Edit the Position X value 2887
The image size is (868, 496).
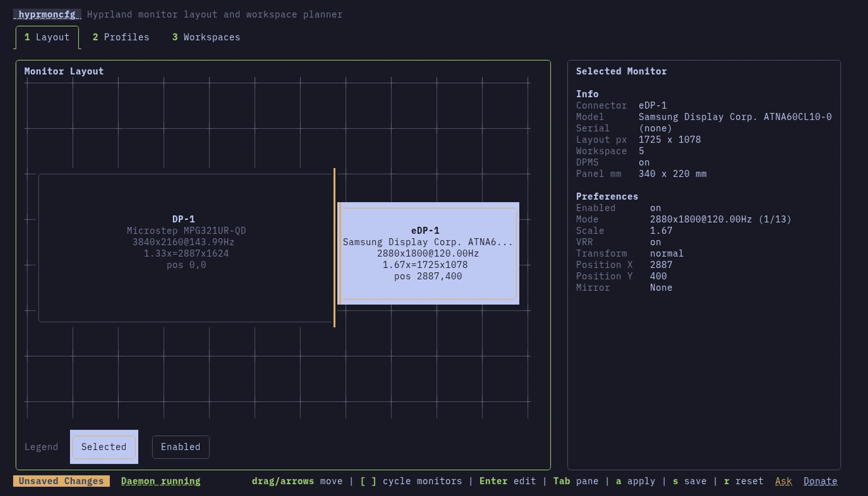point(661,265)
